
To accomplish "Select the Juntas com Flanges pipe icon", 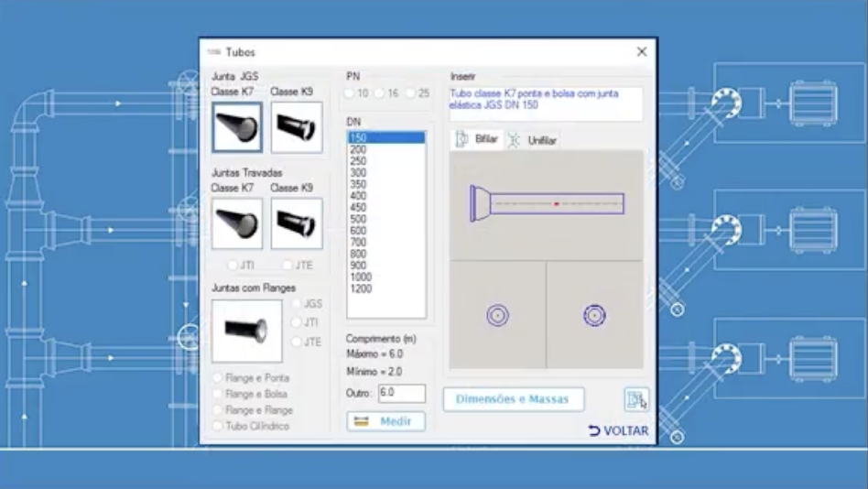I will pos(247,331).
